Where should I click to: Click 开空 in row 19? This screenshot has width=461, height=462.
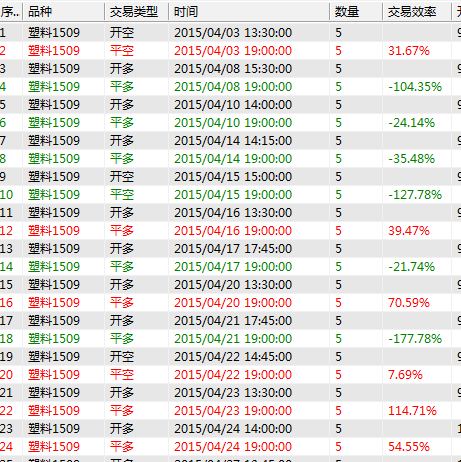point(122,357)
